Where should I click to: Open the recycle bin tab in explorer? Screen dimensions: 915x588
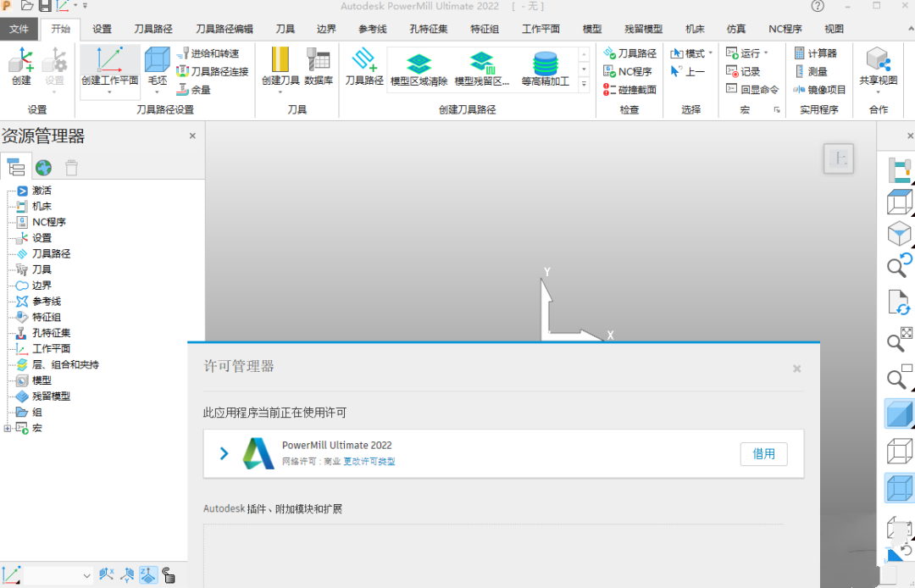[71, 168]
